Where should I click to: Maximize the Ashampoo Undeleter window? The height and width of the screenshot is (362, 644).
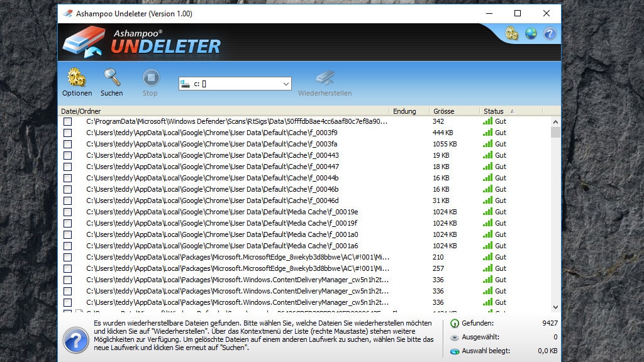[x=518, y=14]
